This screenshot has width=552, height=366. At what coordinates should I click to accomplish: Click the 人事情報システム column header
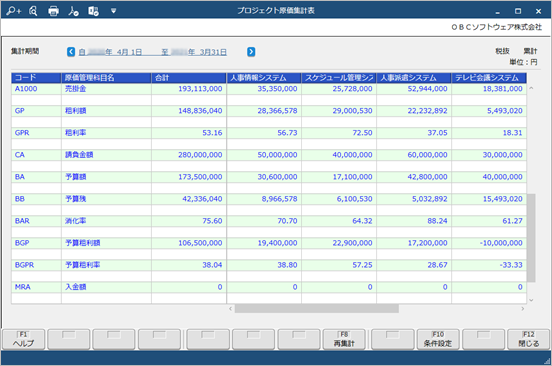click(x=264, y=78)
